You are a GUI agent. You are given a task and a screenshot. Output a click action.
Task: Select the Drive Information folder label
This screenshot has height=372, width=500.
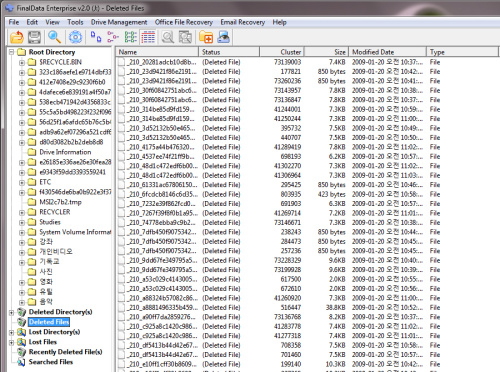tap(65, 152)
